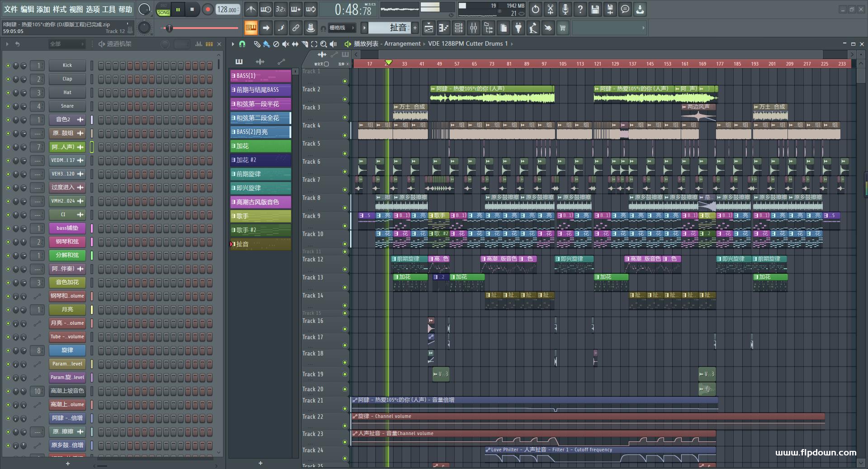Click the download content library icon
Image resolution: width=868 pixels, height=469 pixels.
click(x=640, y=9)
